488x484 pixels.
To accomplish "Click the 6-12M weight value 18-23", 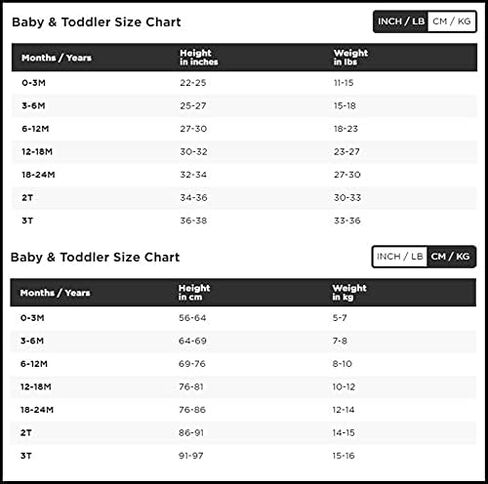I will point(346,129).
